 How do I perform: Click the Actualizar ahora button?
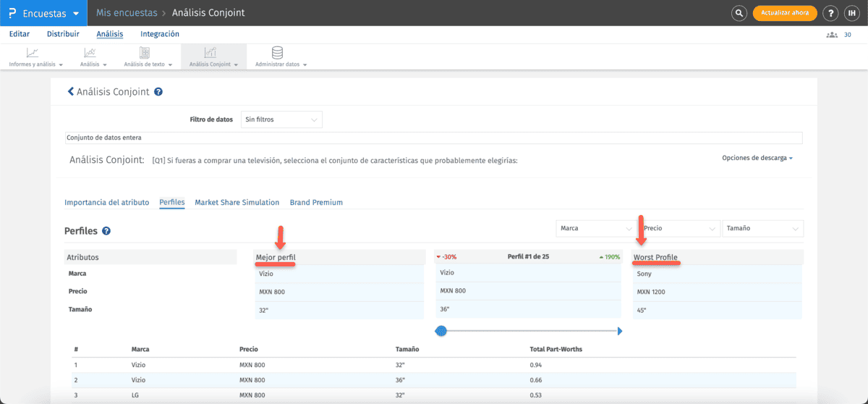click(x=785, y=13)
